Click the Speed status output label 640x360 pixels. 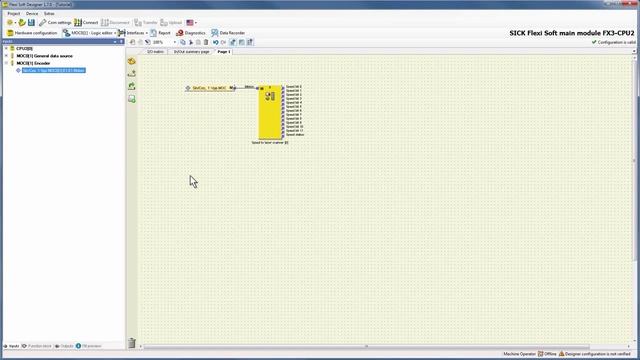tap(295, 135)
